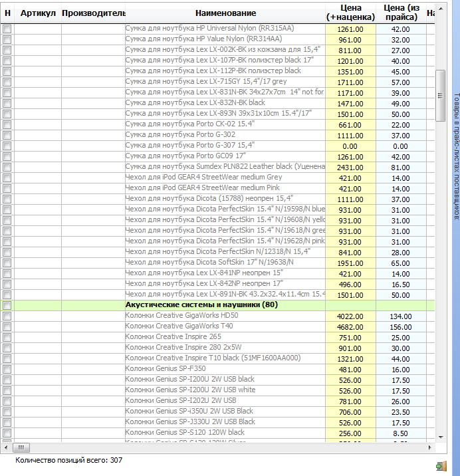
Task: Sort by the Наименование column header
Action: [225, 13]
